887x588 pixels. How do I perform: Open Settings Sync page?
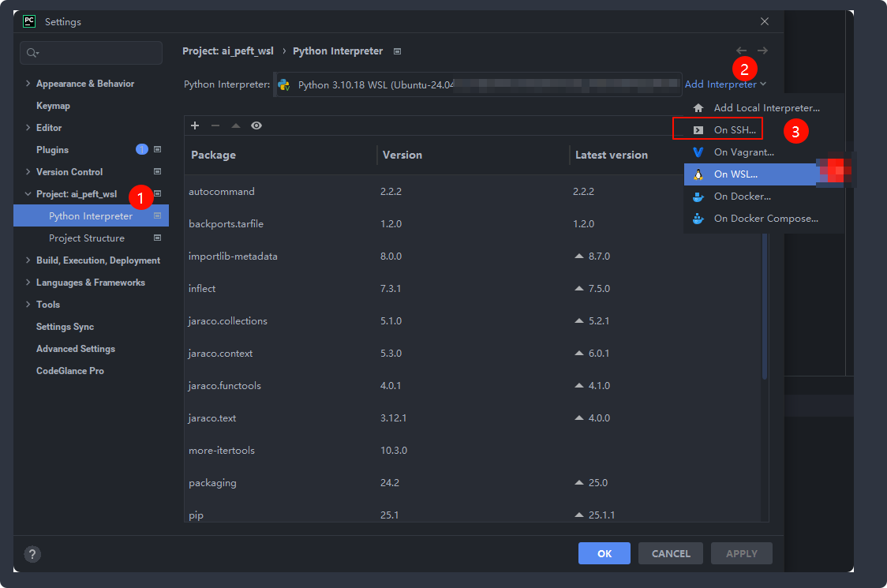point(65,327)
